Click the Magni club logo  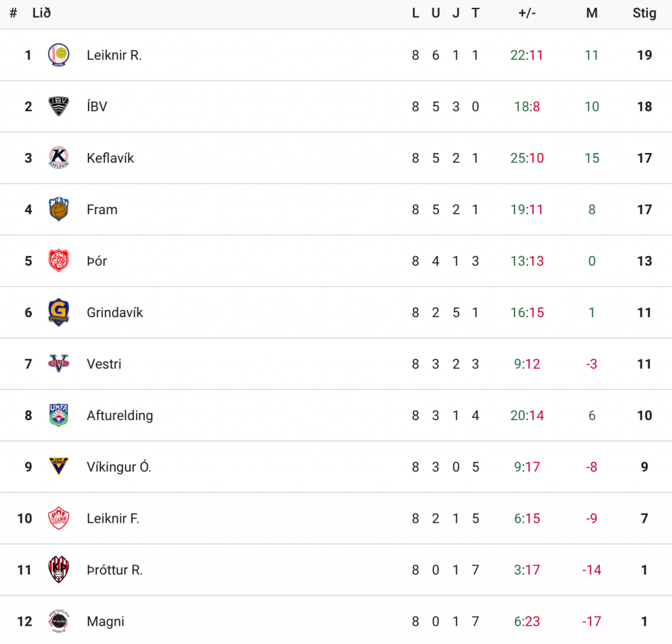point(58,621)
